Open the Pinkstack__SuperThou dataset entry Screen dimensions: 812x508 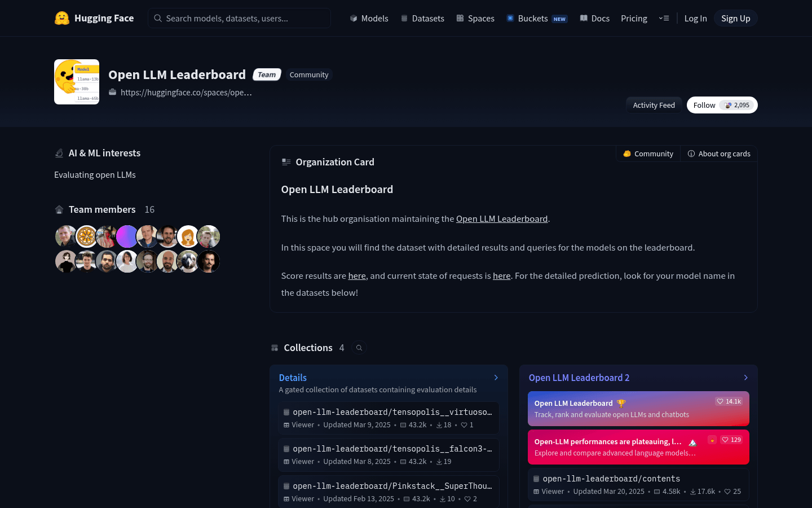(389, 492)
